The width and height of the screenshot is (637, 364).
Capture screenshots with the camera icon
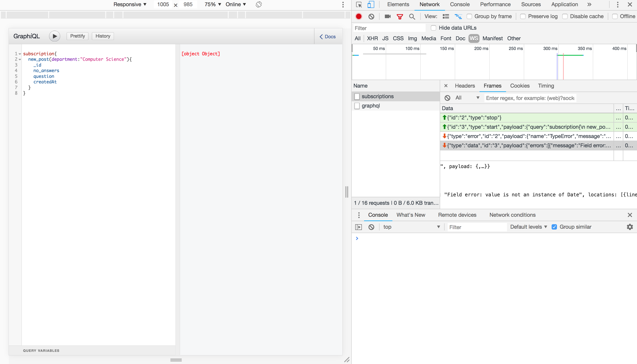pyautogui.click(x=388, y=17)
